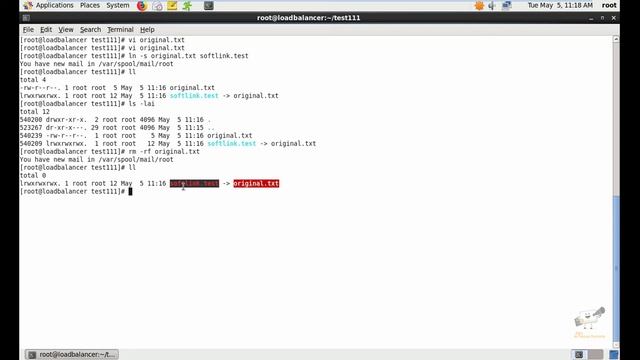Click the green figure launcher icon
Viewport: 640px width, 360px height.
(187, 6)
